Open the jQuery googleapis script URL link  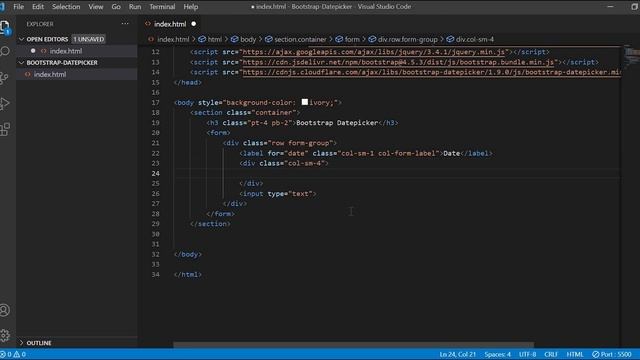click(374, 52)
